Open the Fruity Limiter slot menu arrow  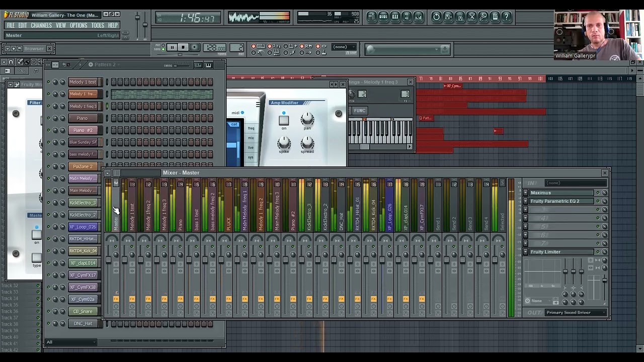coord(526,252)
